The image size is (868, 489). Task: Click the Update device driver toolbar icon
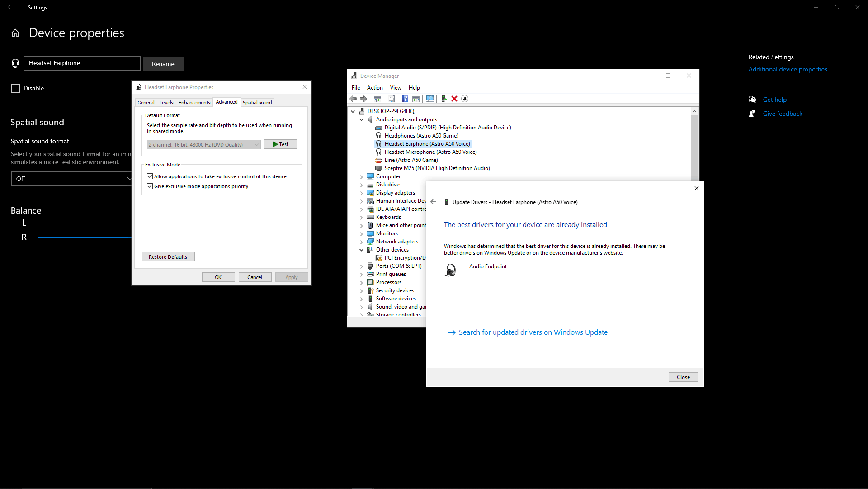coord(444,99)
